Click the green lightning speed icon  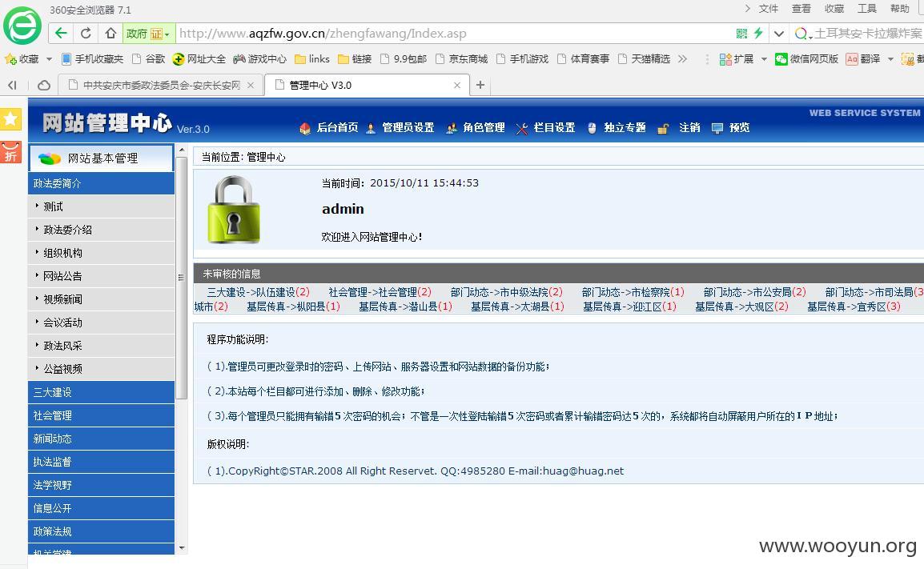pos(758,34)
